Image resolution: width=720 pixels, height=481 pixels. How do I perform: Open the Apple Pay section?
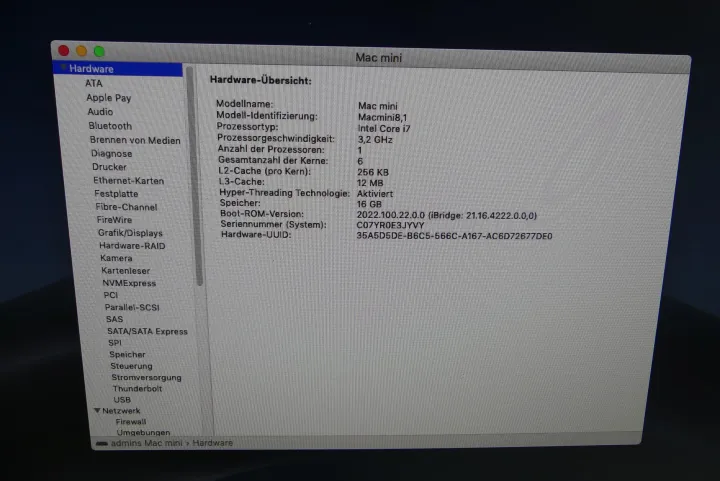coord(109,98)
